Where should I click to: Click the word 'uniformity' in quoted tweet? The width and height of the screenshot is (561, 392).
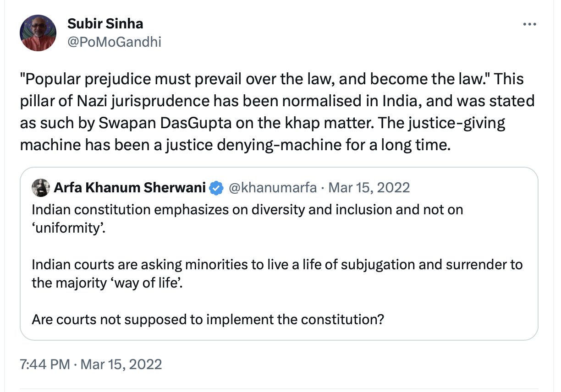click(68, 227)
